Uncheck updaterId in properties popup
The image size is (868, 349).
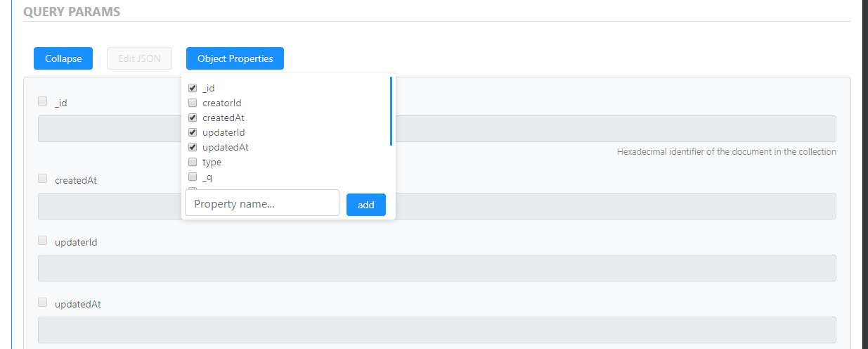193,133
